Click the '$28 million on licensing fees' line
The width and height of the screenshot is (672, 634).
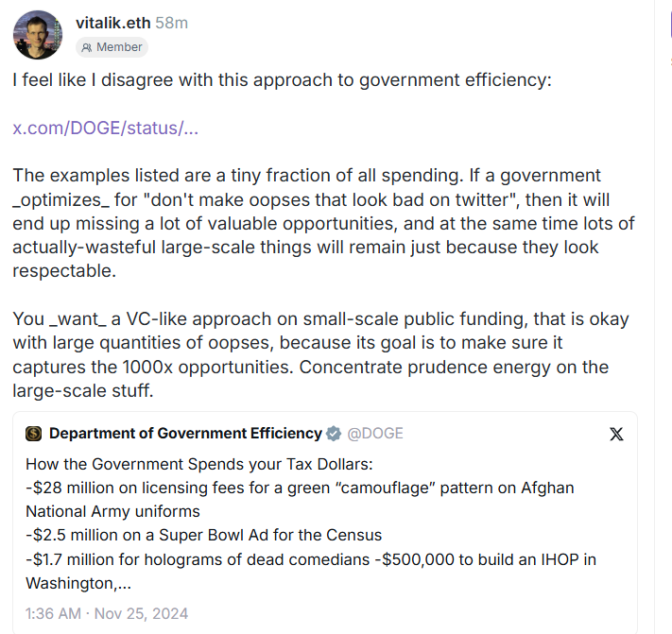coord(300,500)
